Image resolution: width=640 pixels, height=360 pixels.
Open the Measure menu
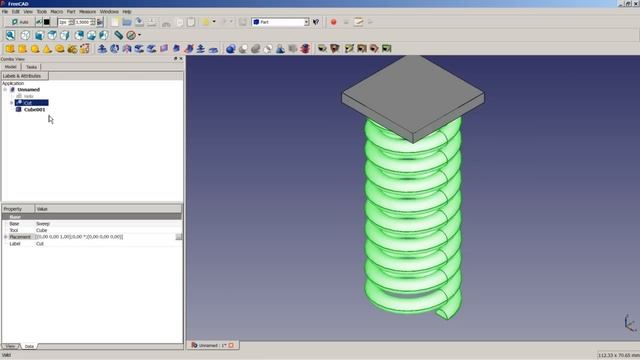(87, 12)
